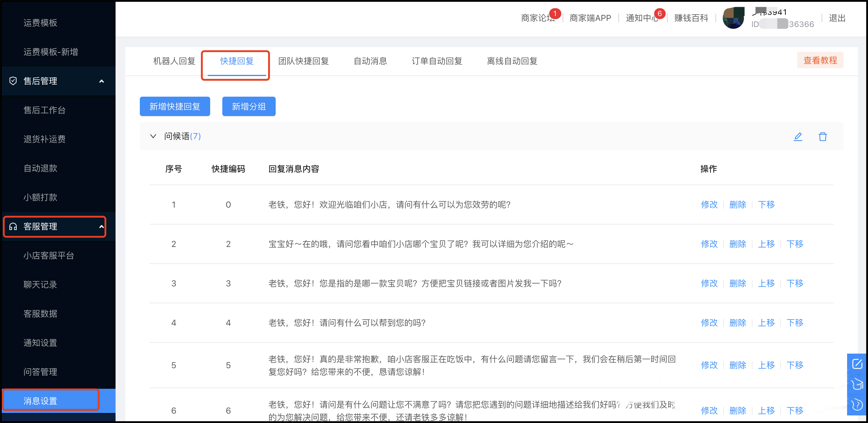868x423 pixels.
Task: Open the 查看教程 tutorial button
Action: (820, 60)
